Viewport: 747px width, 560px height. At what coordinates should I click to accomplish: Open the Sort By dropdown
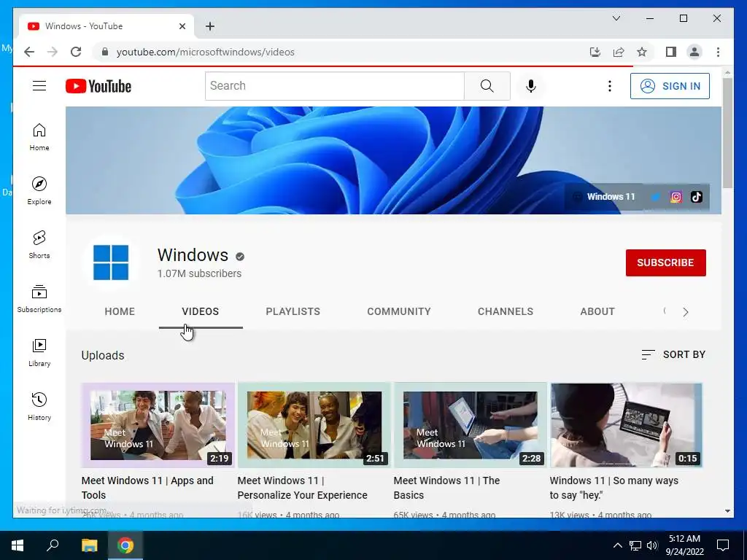(673, 354)
